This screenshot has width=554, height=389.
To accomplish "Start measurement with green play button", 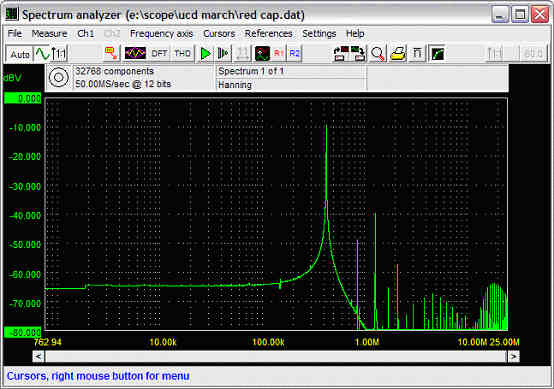I will tap(206, 54).
